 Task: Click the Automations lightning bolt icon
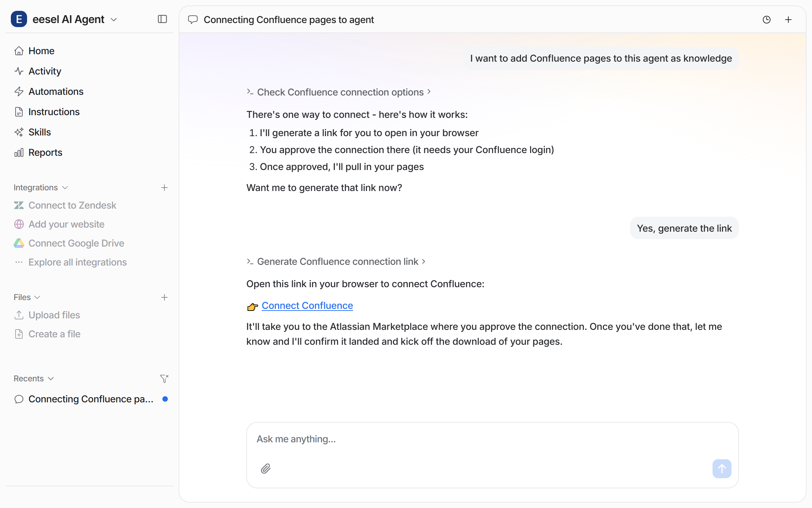(x=19, y=91)
